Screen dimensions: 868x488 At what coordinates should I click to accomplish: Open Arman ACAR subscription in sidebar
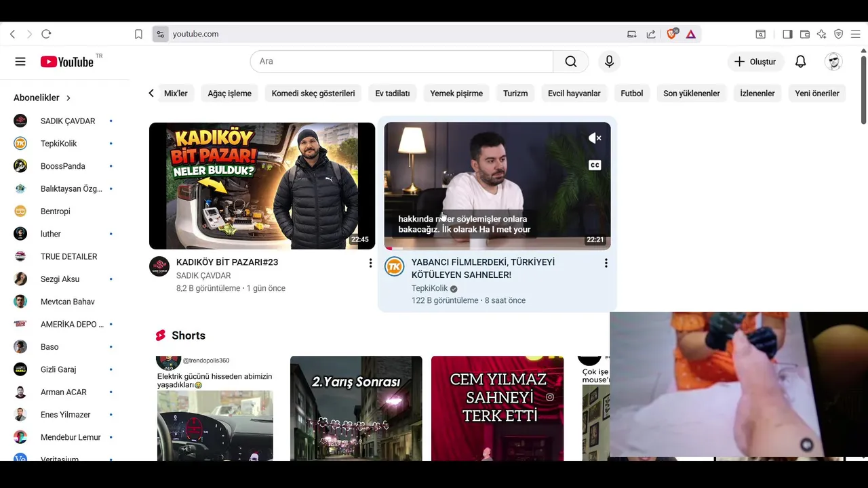(64, 392)
